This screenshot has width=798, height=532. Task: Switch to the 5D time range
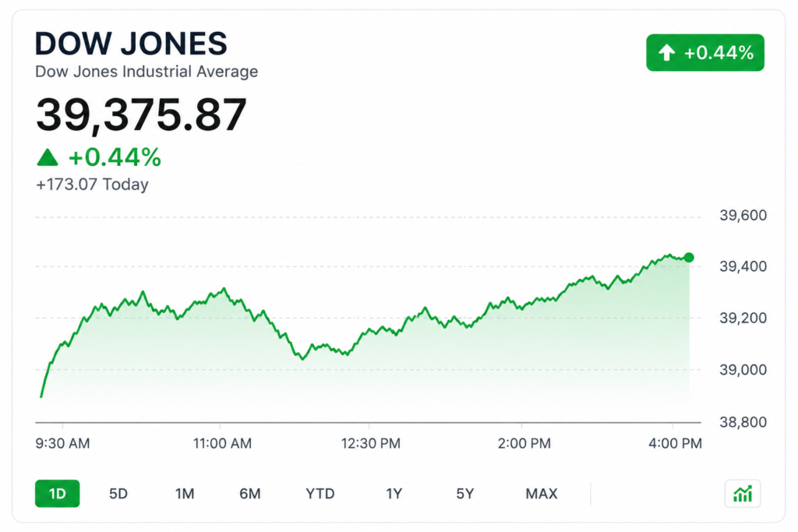(118, 493)
